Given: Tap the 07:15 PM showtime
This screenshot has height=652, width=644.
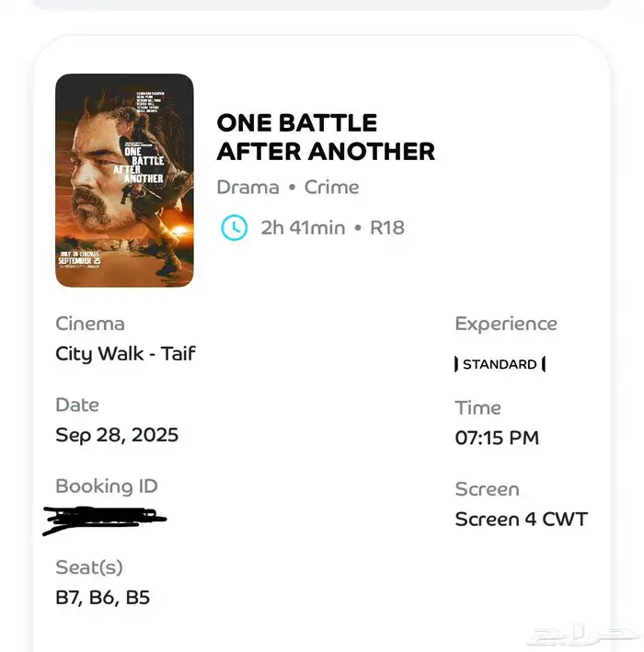Looking at the screenshot, I should 497,439.
